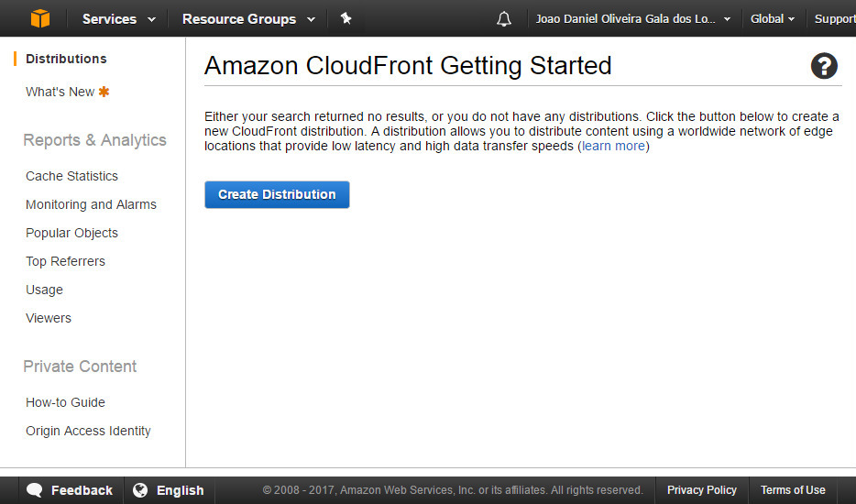
Task: Click the copyright notice text in footer
Action: click(453, 490)
